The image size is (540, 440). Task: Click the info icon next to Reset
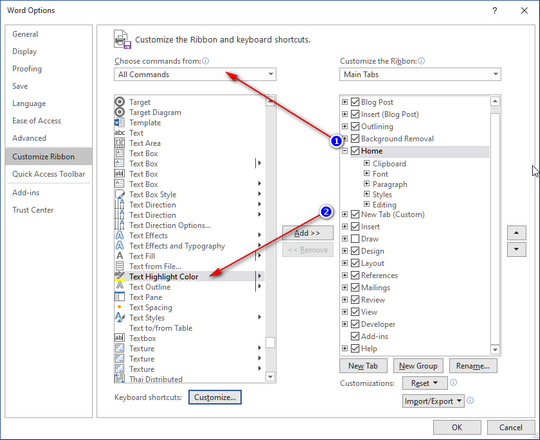pyautogui.click(x=454, y=383)
